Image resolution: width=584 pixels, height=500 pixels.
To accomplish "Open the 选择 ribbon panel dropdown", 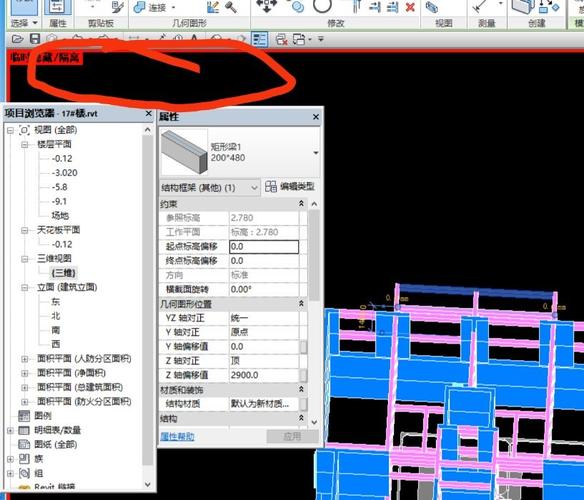I will [35, 23].
